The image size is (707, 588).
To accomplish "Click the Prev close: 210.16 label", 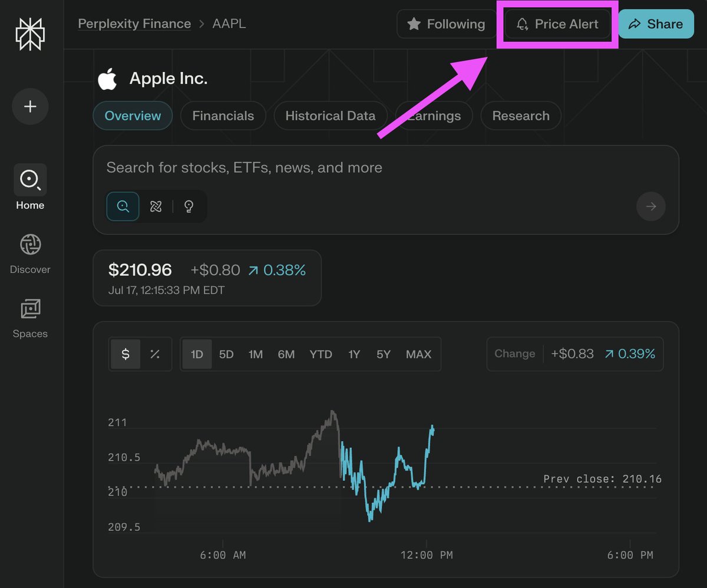I will point(602,479).
